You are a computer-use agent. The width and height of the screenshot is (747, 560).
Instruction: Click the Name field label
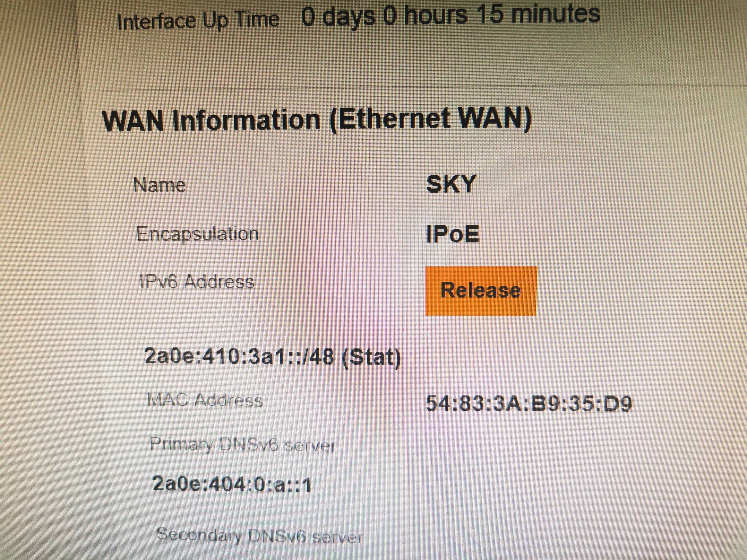click(159, 185)
